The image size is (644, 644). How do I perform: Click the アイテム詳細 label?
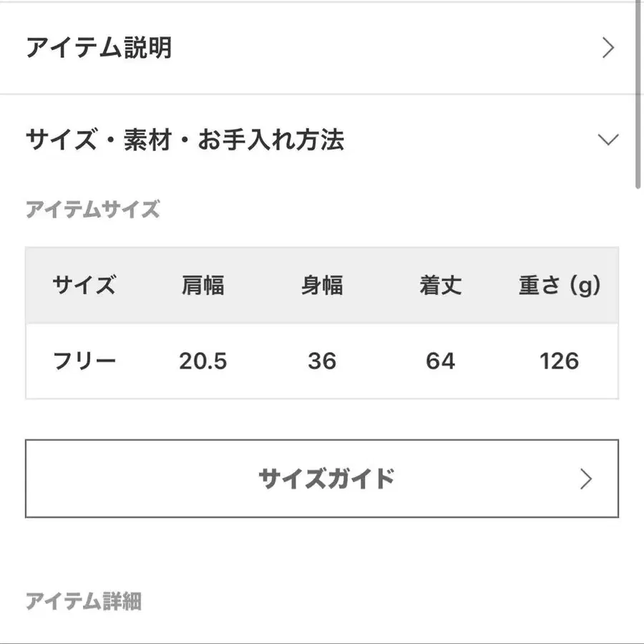pyautogui.click(x=84, y=602)
